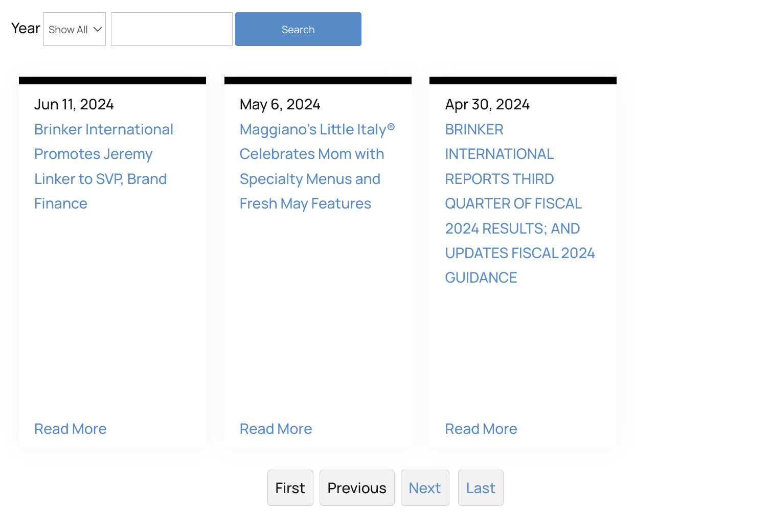Image resolution: width=771 pixels, height=532 pixels.
Task: Click Read More on the Jun 11 card
Action: 71,429
